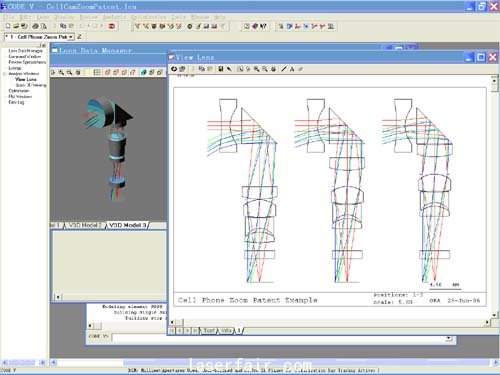Click the save disk icon in View Lens toolbar

click(221, 69)
